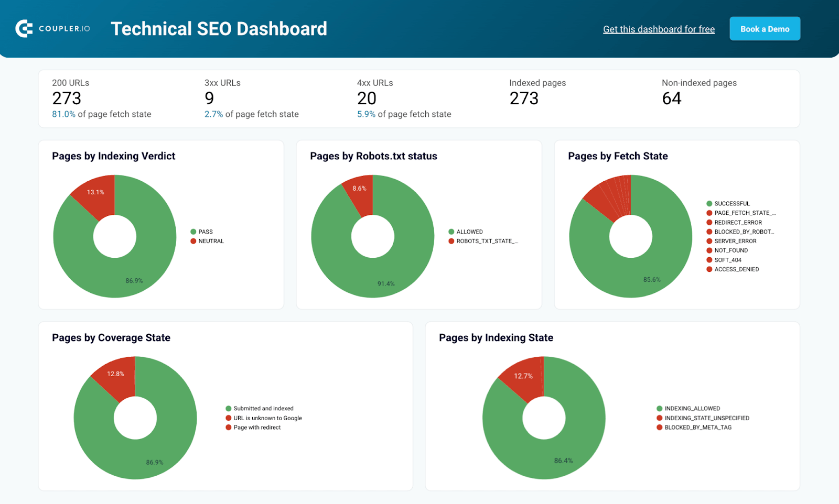Select the ALLOWED legend marker
Image resolution: width=839 pixels, height=504 pixels.
[x=451, y=232]
